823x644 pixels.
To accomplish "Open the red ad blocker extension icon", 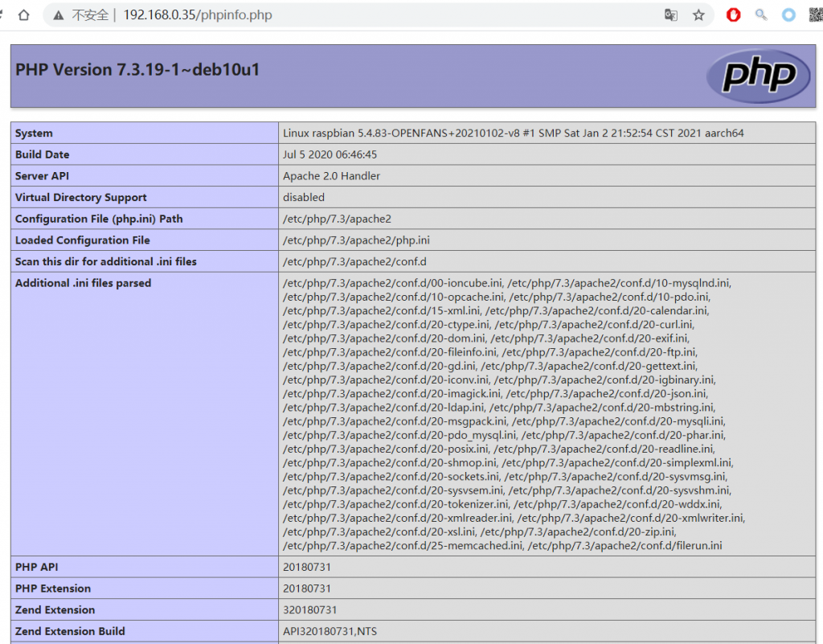I will pyautogui.click(x=733, y=14).
